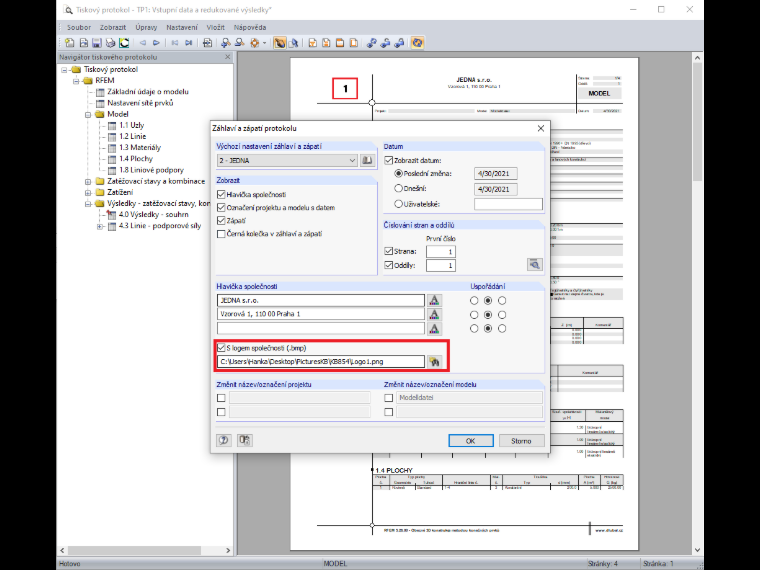Screen dimensions: 760x570
Task: Open the Soubor menu
Action: 79,28
